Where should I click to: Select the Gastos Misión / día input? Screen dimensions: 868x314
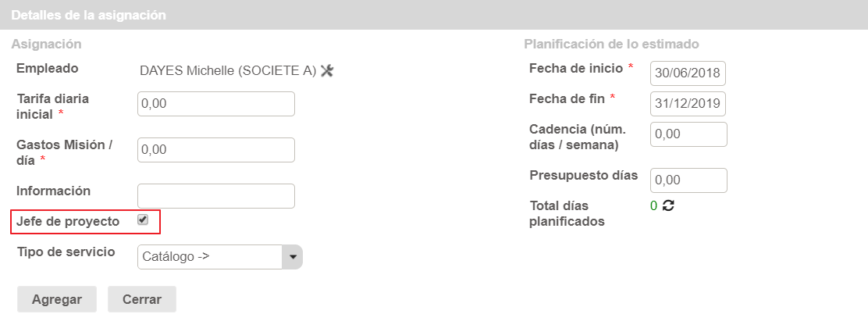215,149
